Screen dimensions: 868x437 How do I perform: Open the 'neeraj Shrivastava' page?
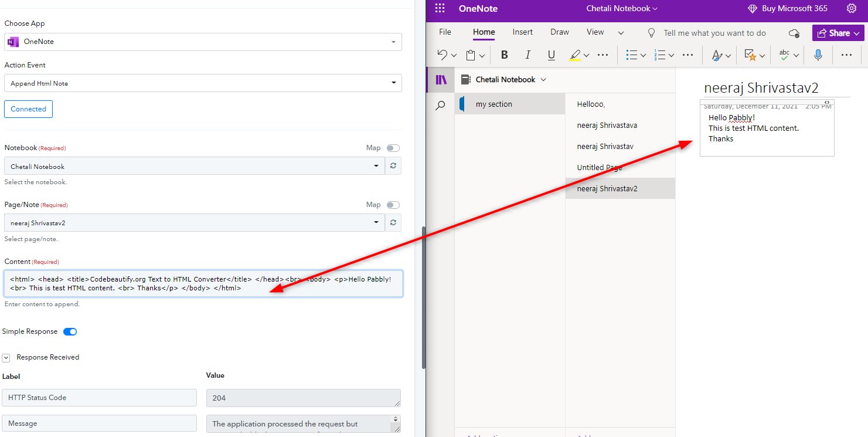pyautogui.click(x=620, y=126)
